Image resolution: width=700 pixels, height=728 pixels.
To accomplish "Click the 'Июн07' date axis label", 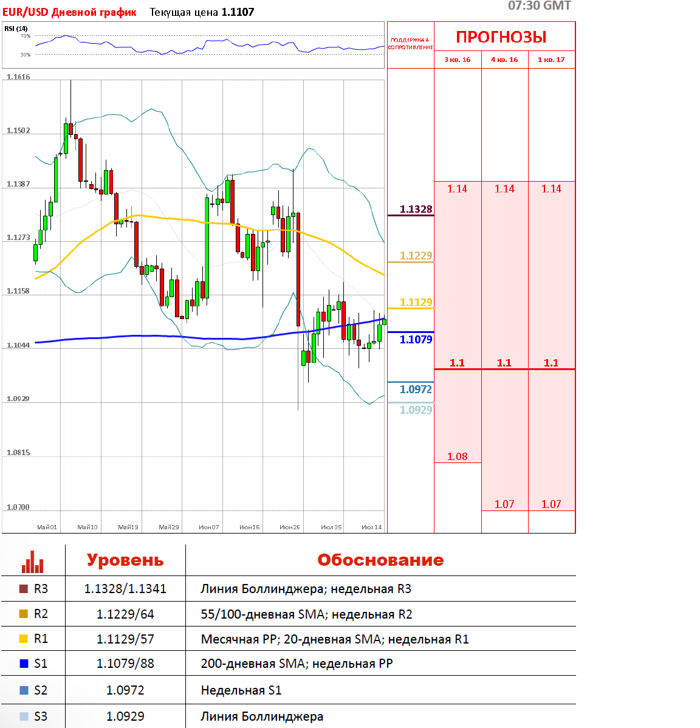I will (209, 527).
